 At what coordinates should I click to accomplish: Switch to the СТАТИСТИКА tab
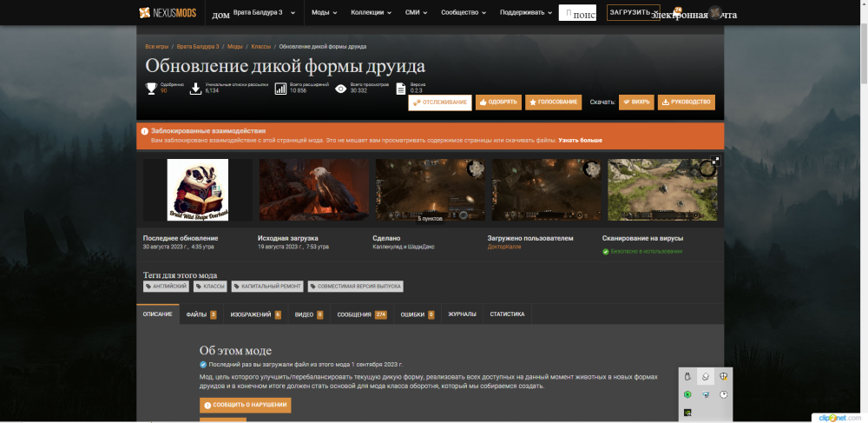[x=507, y=314]
